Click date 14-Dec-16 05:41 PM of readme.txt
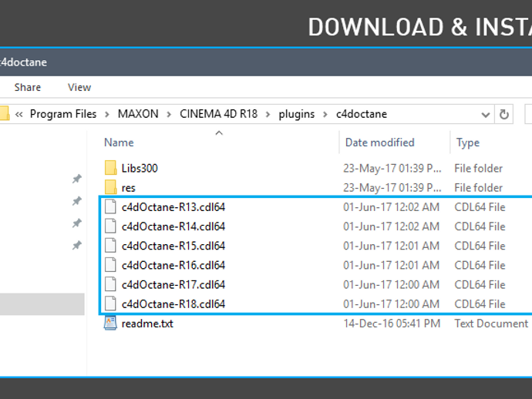 click(x=392, y=324)
